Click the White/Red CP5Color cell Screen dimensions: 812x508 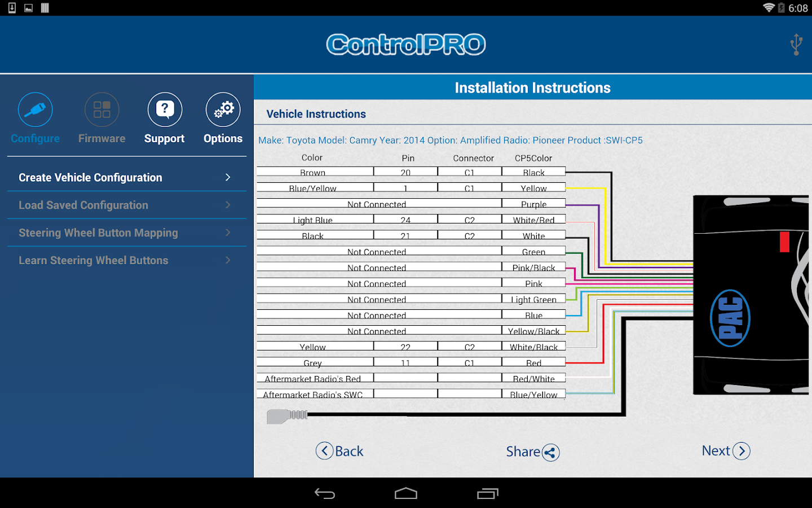click(533, 219)
